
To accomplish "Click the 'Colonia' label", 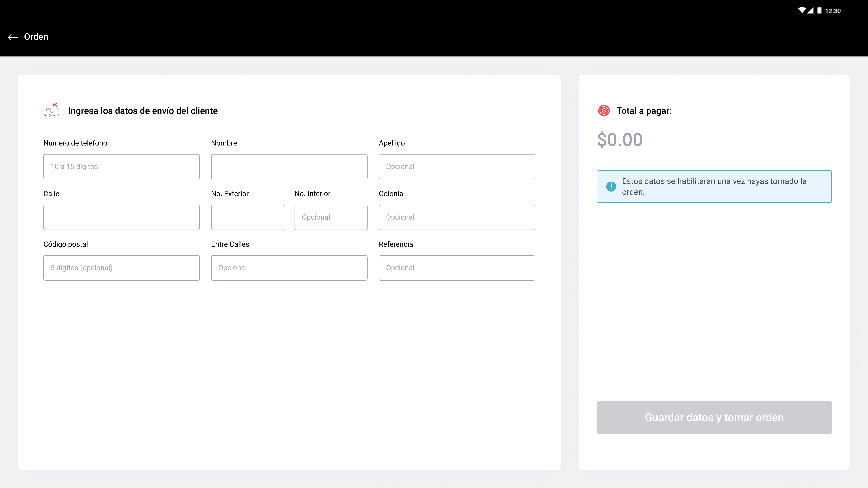I will tap(391, 194).
